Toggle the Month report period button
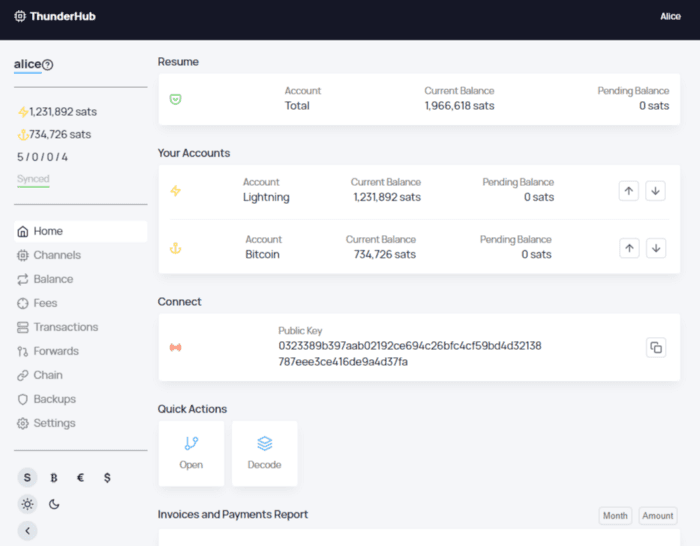The height and width of the screenshot is (546, 700). [x=615, y=516]
